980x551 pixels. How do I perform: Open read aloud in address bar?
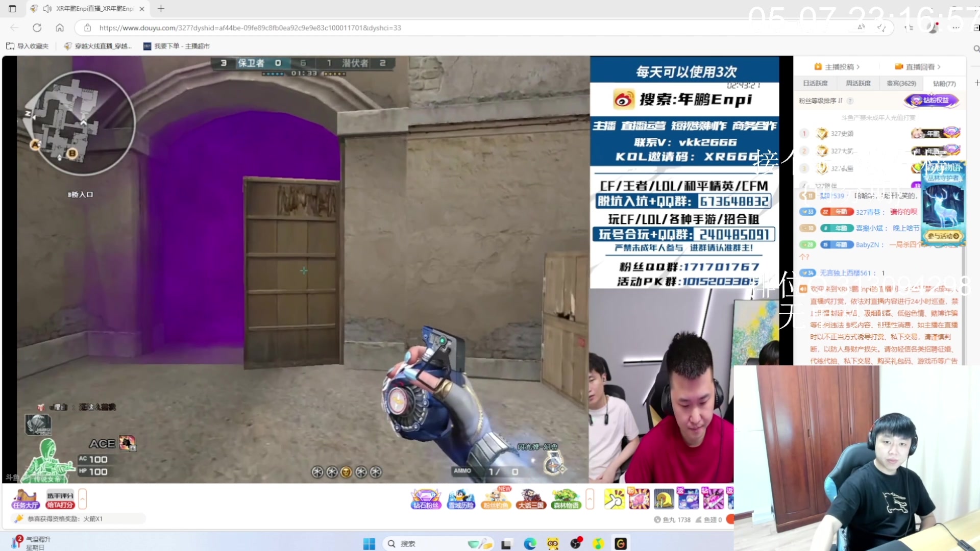pos(862,27)
